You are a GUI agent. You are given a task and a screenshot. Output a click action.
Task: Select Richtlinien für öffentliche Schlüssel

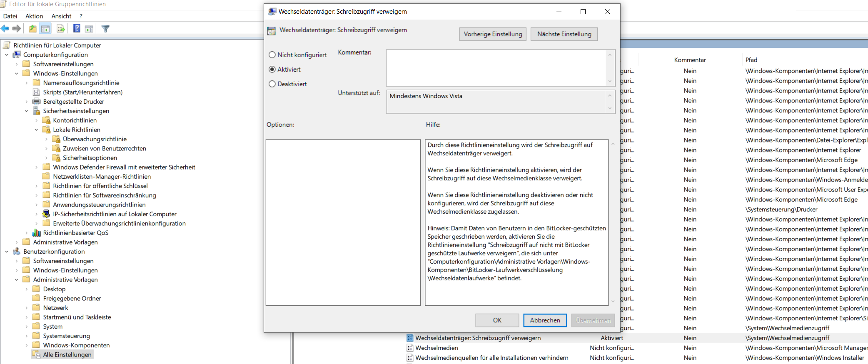100,186
